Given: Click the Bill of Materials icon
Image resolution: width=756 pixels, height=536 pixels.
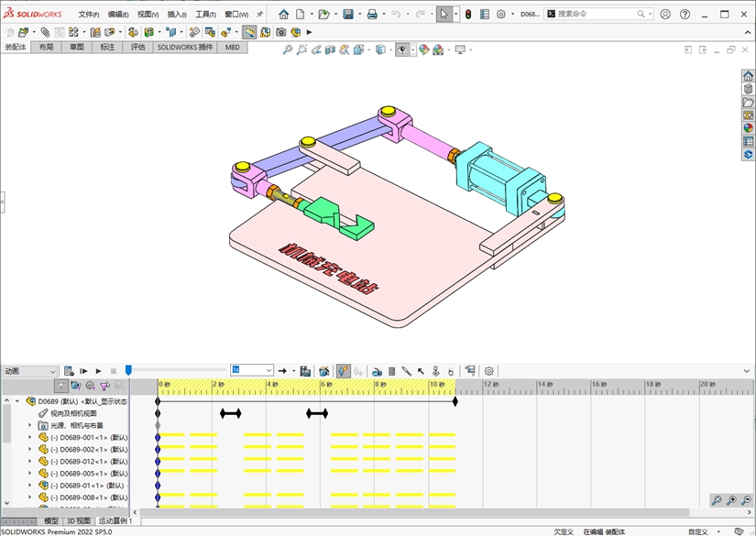Looking at the screenshot, I should point(210,32).
